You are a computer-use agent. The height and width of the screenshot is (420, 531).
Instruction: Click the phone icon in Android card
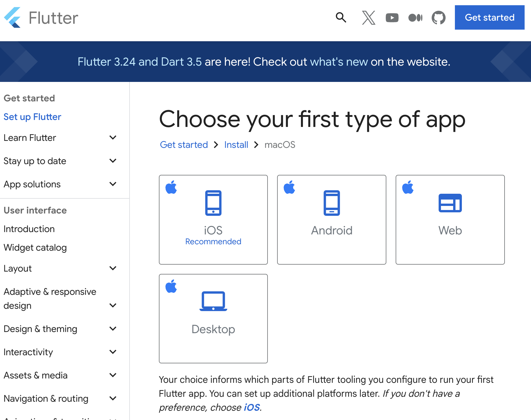pos(332,203)
